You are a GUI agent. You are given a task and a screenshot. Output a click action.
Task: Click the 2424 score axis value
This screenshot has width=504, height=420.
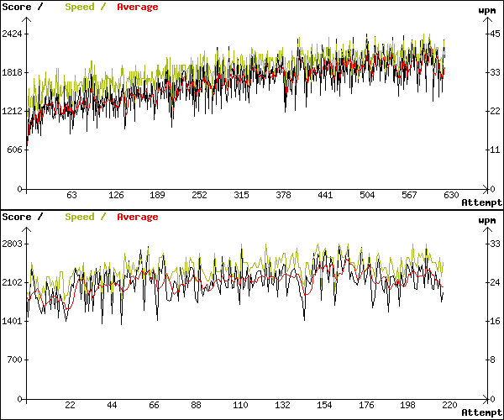[13, 34]
